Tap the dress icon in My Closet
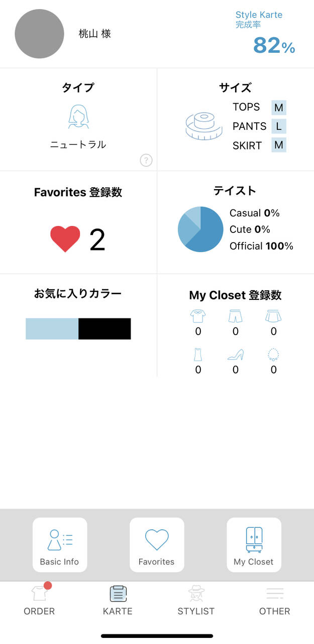 pyautogui.click(x=198, y=355)
